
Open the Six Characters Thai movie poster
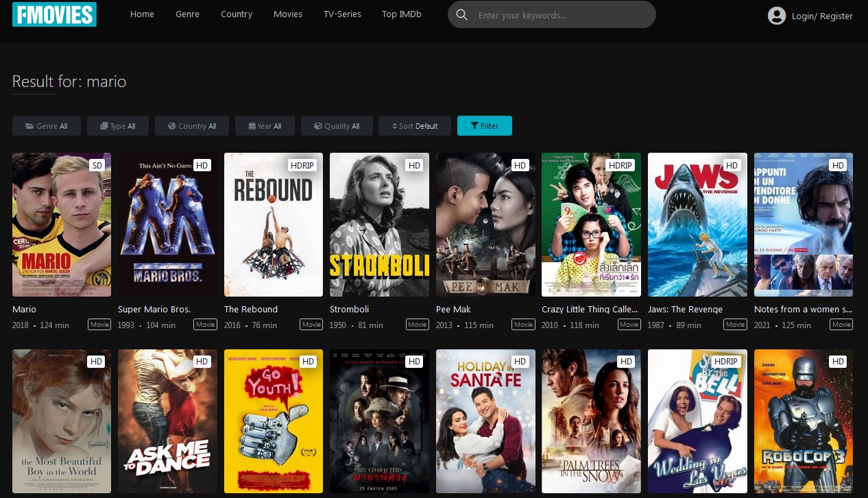379,421
